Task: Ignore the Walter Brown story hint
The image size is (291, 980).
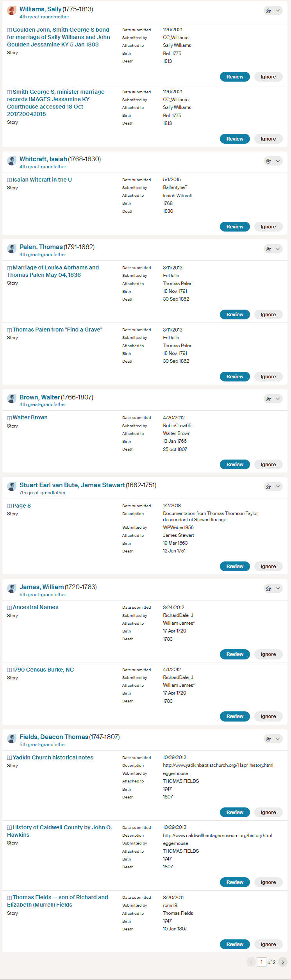Action: coord(268,465)
